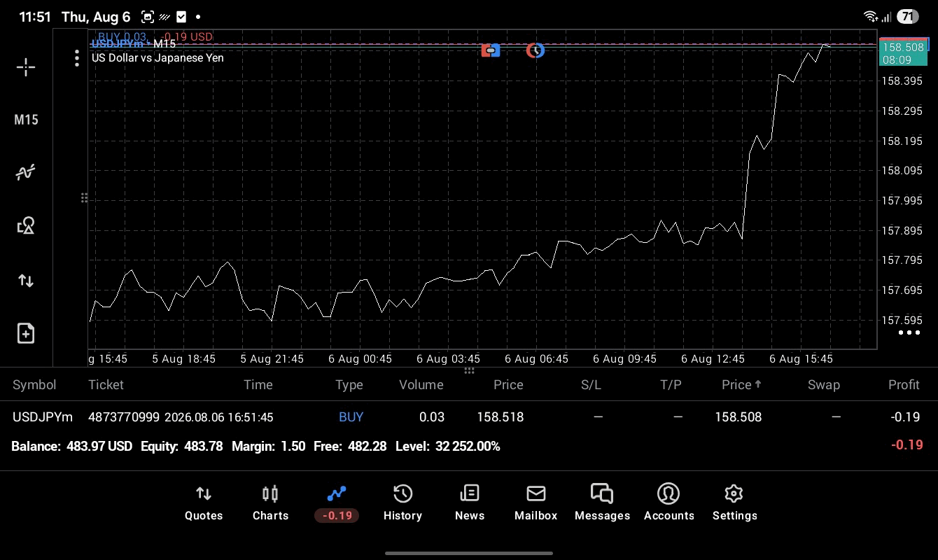Image resolution: width=938 pixels, height=560 pixels.
Task: Open the drawing objects shapes tool
Action: pyautogui.click(x=26, y=225)
